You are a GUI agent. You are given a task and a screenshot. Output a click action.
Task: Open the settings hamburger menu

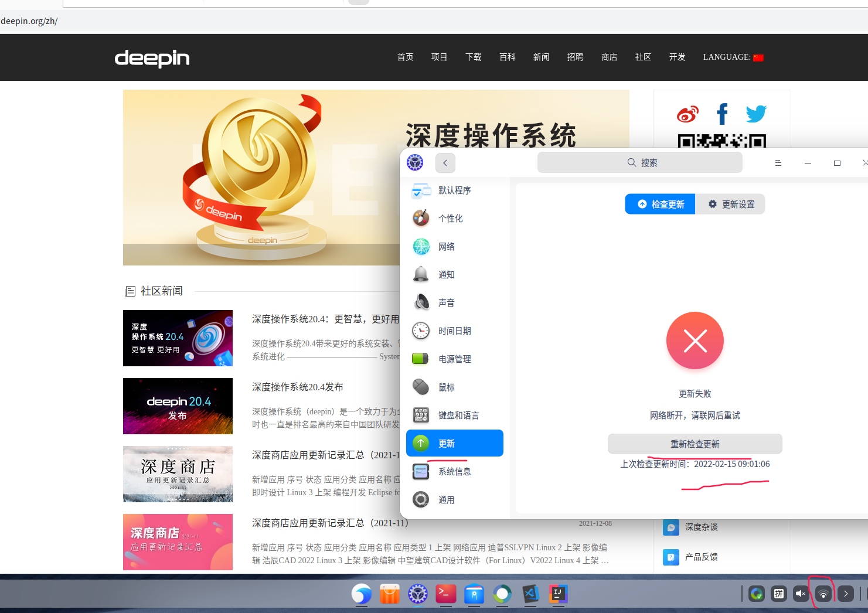[778, 162]
